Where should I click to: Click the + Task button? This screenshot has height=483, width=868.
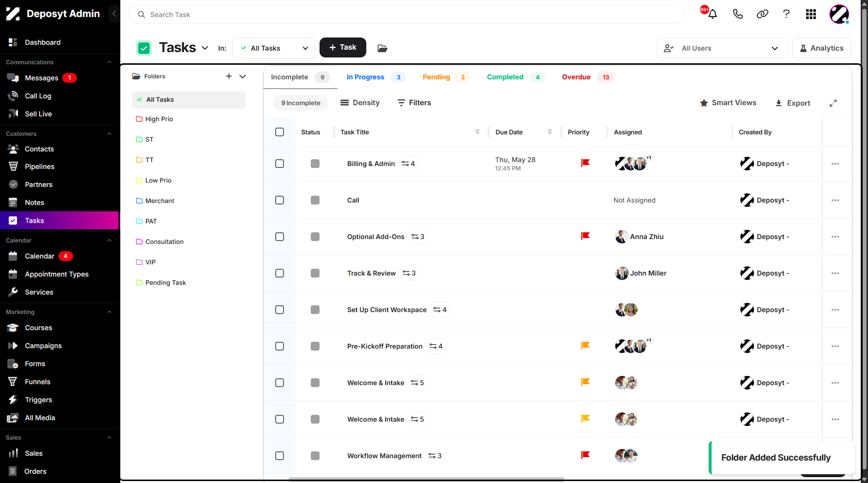pyautogui.click(x=343, y=47)
